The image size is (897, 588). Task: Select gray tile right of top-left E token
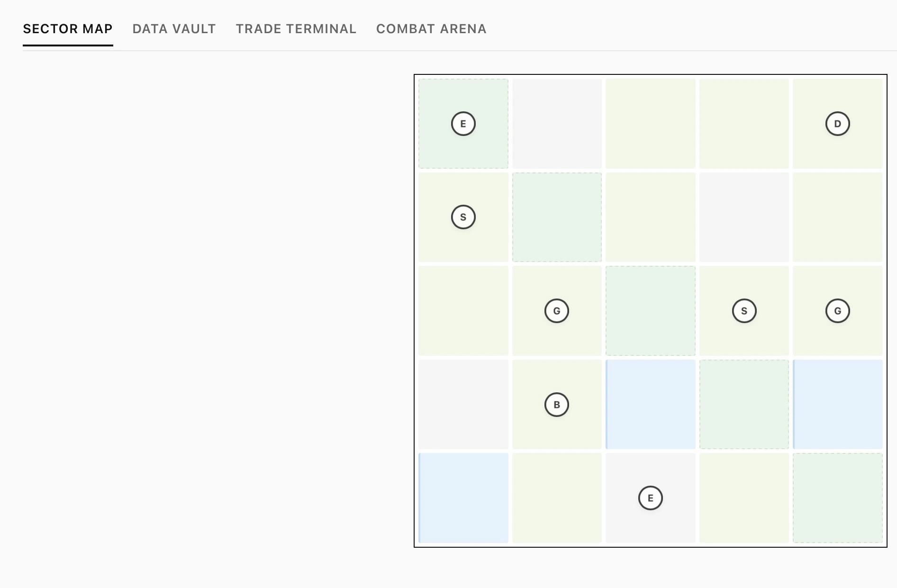[556, 124]
